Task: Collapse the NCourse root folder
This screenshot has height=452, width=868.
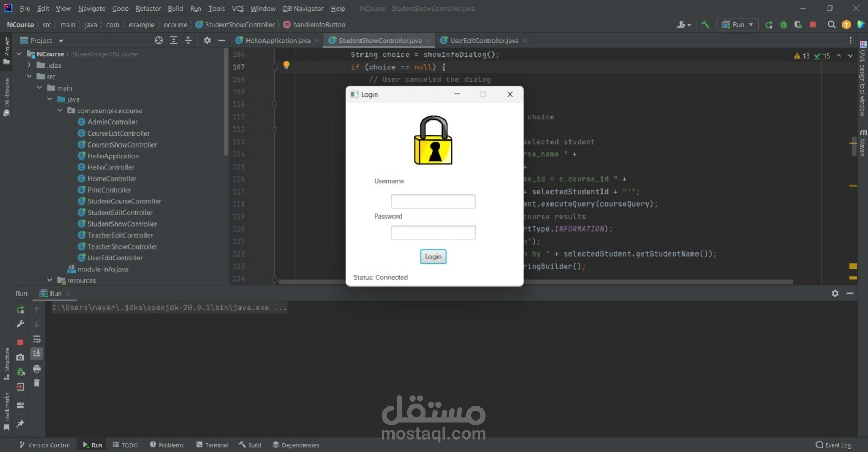Action: [19, 54]
